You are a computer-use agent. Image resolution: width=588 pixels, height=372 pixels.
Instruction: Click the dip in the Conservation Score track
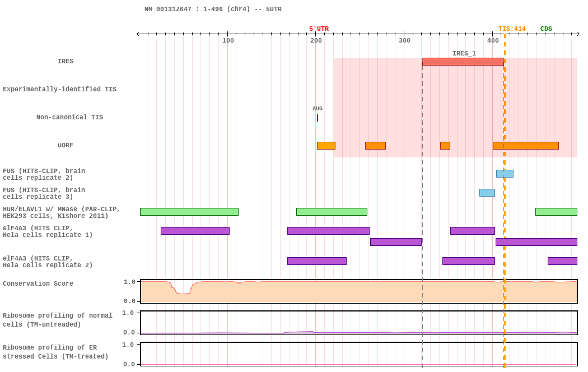click(x=183, y=291)
